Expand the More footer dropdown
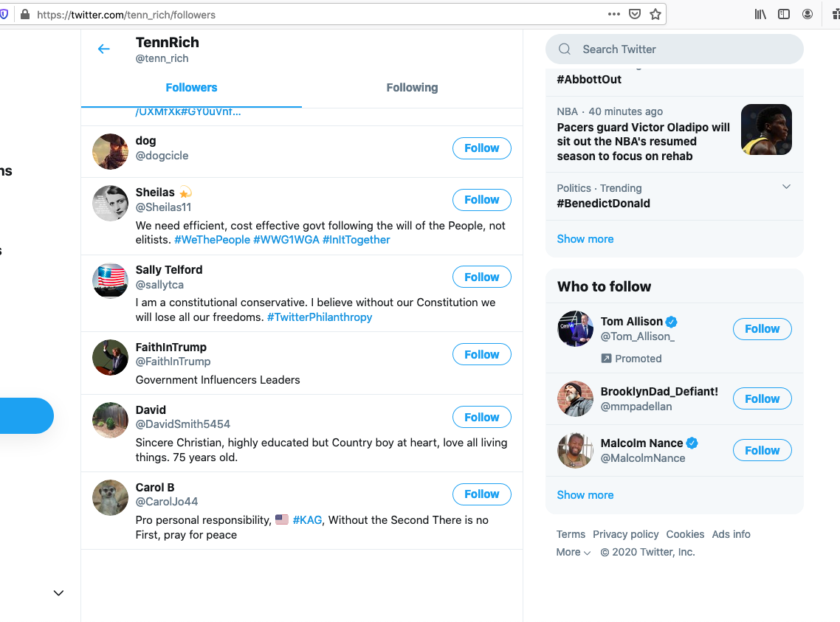Image resolution: width=840 pixels, height=622 pixels. pyautogui.click(x=574, y=553)
